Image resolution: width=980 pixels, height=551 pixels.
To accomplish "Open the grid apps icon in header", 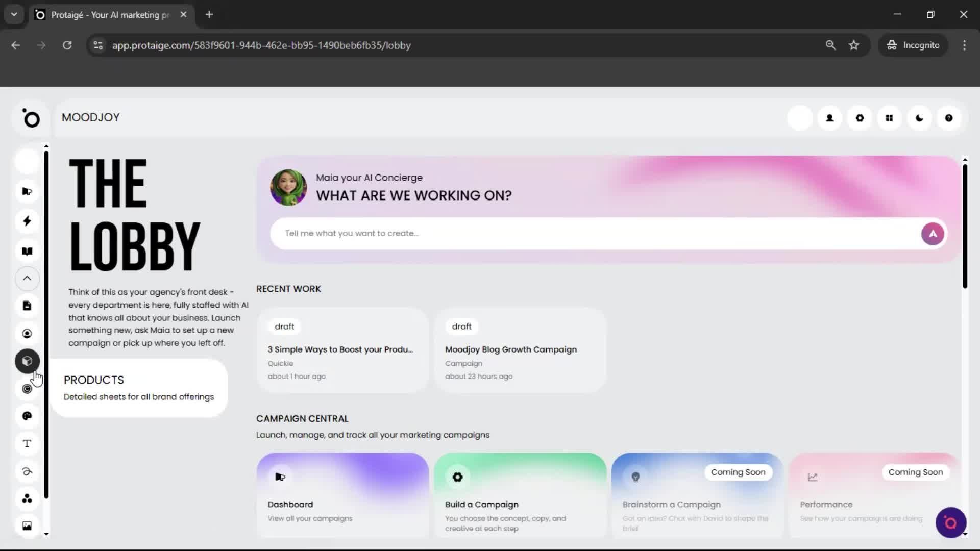I will 889,118.
